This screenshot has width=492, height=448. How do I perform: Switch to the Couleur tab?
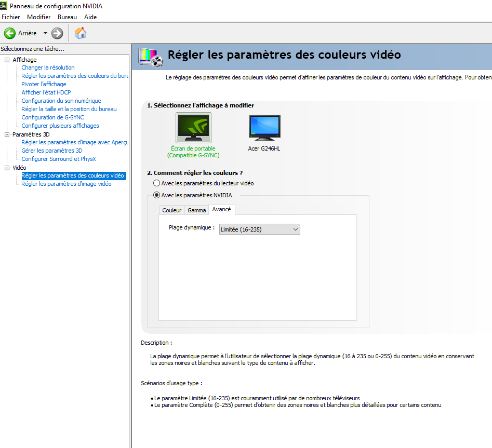[x=171, y=210]
